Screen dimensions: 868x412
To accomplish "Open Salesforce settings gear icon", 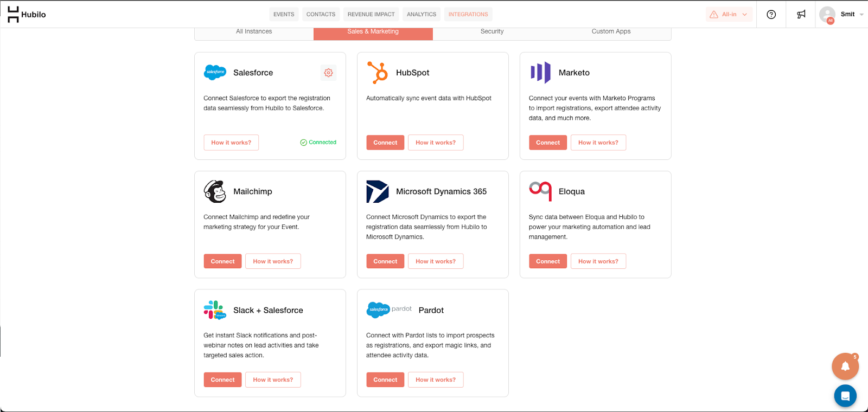I will point(328,73).
